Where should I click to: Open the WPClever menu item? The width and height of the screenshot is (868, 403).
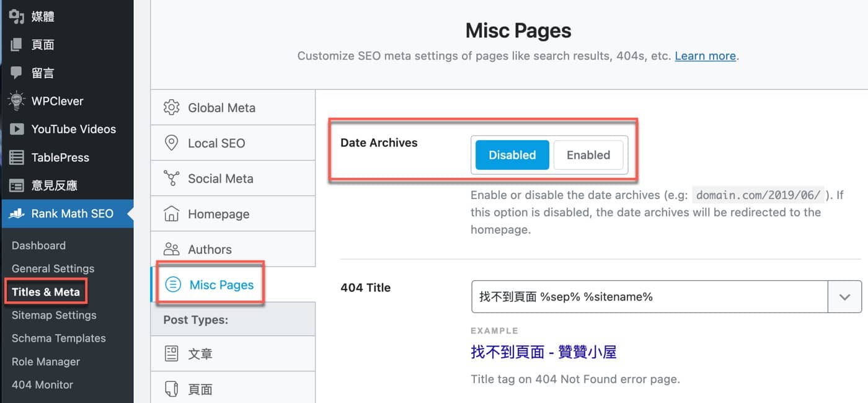[x=67, y=101]
